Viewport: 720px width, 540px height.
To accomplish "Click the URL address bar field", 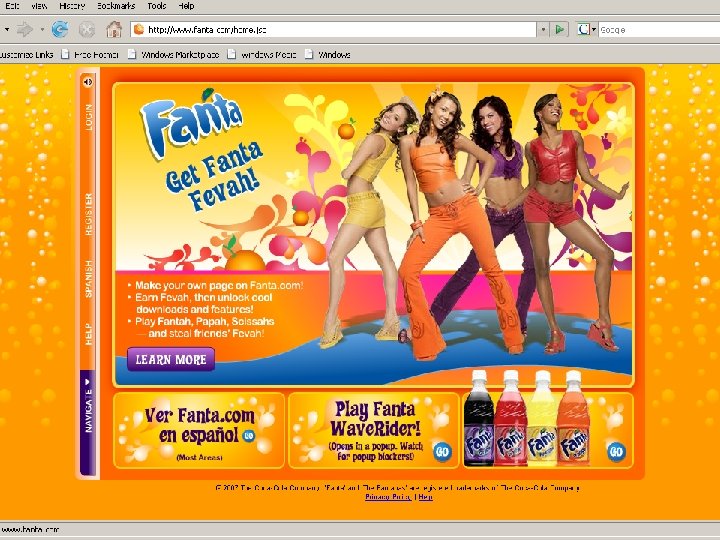I will tap(334, 30).
